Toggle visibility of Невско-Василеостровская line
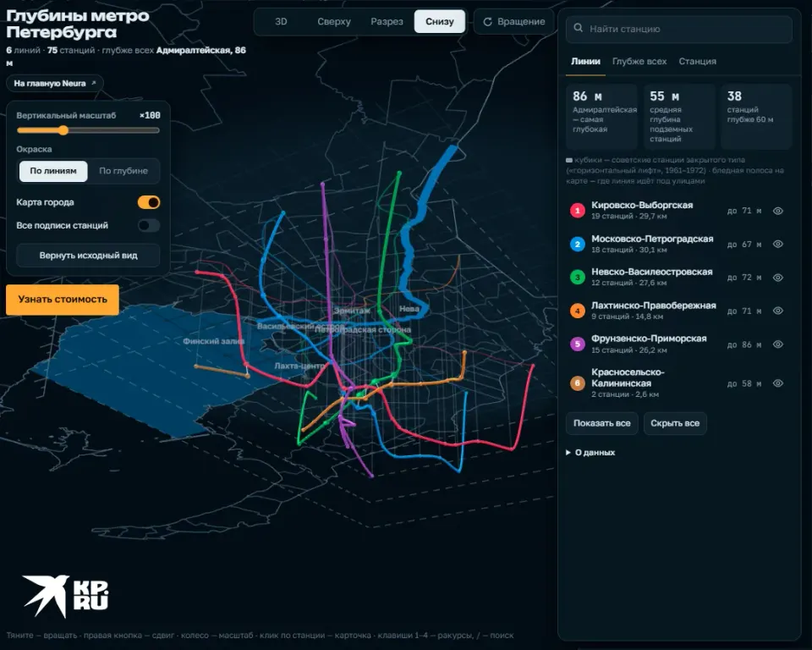Screen dimensions: 812x650 (778, 278)
